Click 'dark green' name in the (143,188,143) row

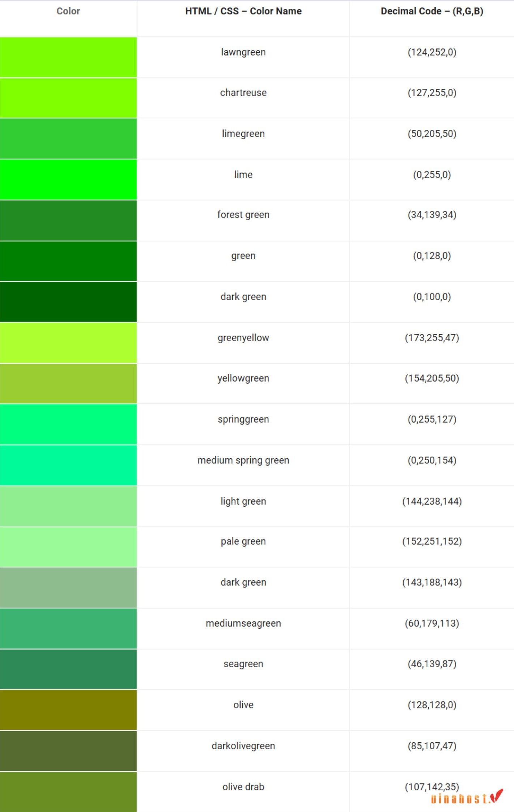coord(243,582)
